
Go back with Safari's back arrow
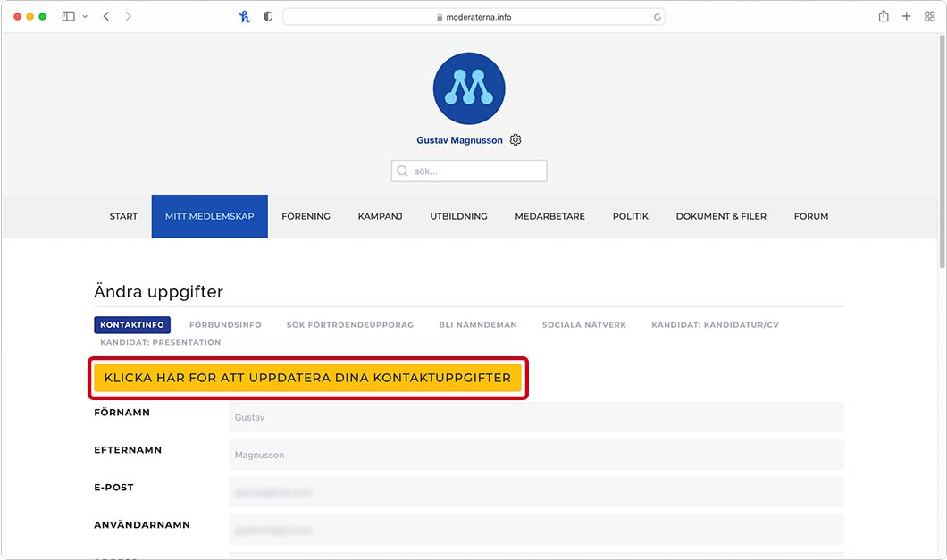pyautogui.click(x=106, y=17)
